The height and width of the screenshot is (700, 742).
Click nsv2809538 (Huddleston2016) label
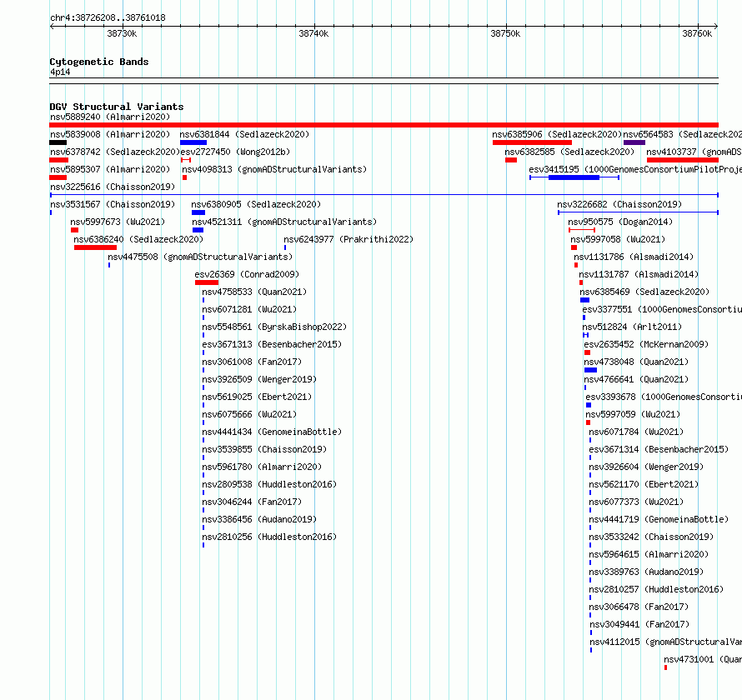tap(270, 484)
